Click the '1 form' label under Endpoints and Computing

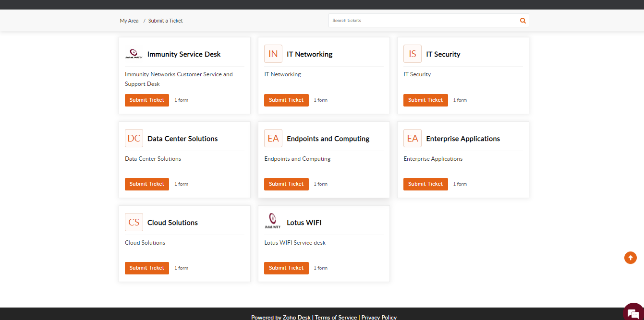pyautogui.click(x=321, y=184)
